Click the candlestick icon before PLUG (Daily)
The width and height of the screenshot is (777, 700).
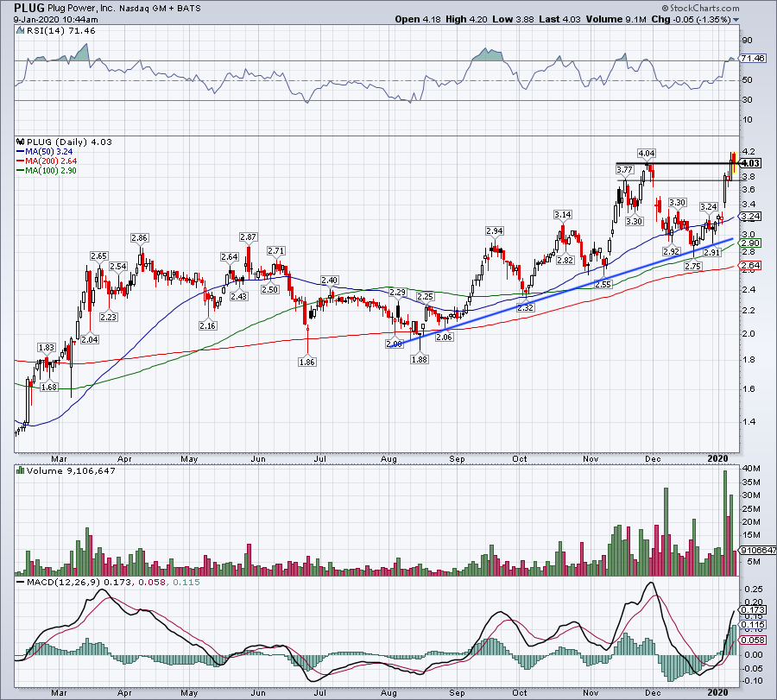coord(21,142)
